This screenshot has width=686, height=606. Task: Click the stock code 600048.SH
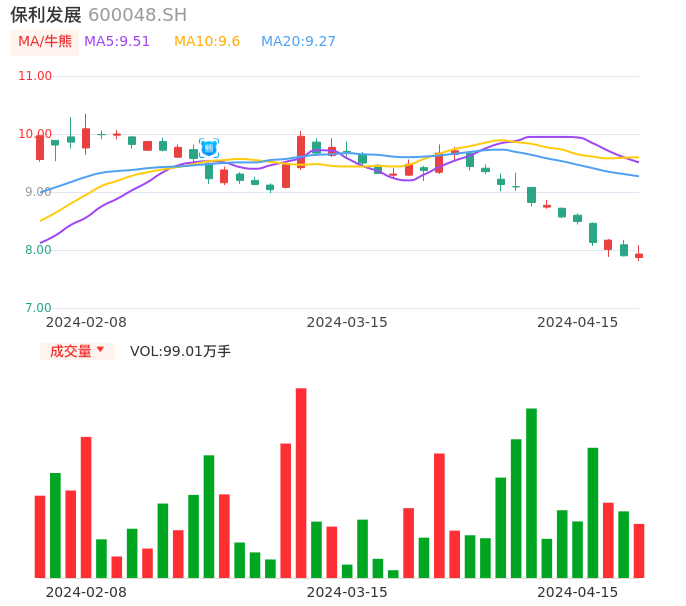pyautogui.click(x=138, y=15)
